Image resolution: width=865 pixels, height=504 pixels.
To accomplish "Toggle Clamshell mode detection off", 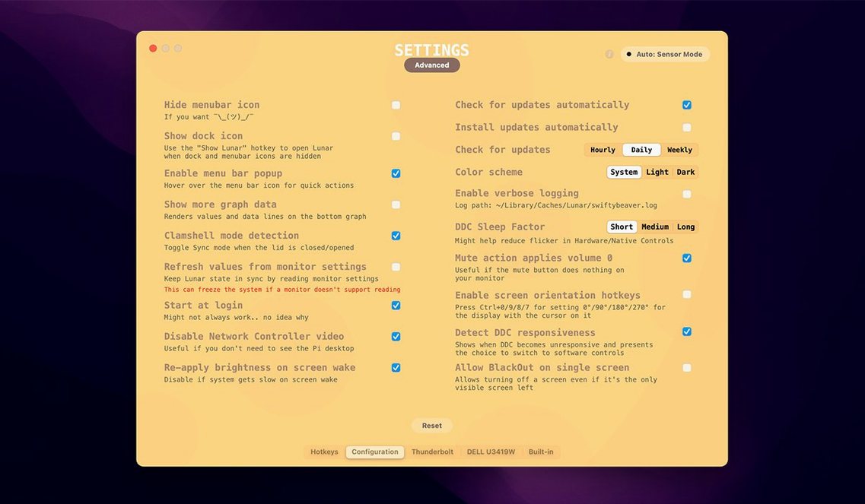I will (396, 236).
